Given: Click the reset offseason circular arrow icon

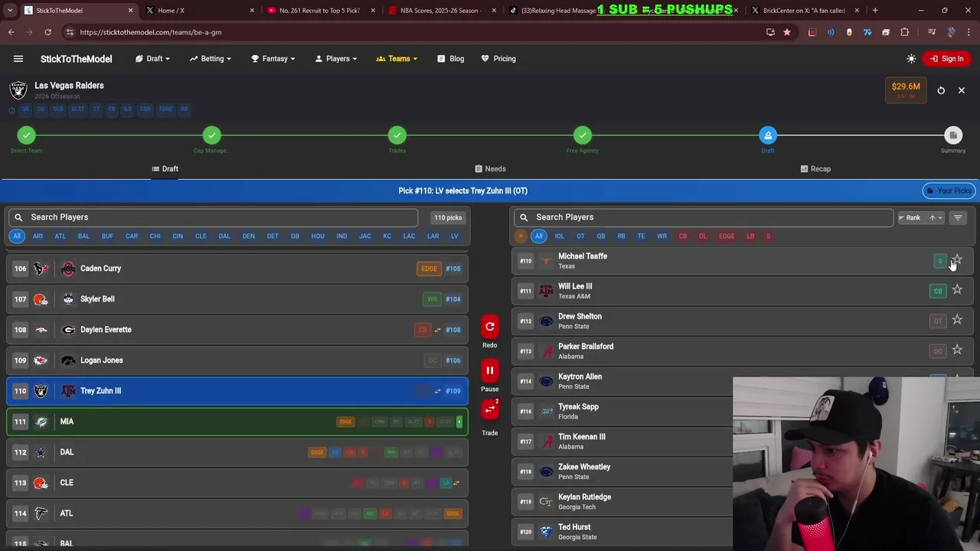Looking at the screenshot, I should [x=941, y=90].
